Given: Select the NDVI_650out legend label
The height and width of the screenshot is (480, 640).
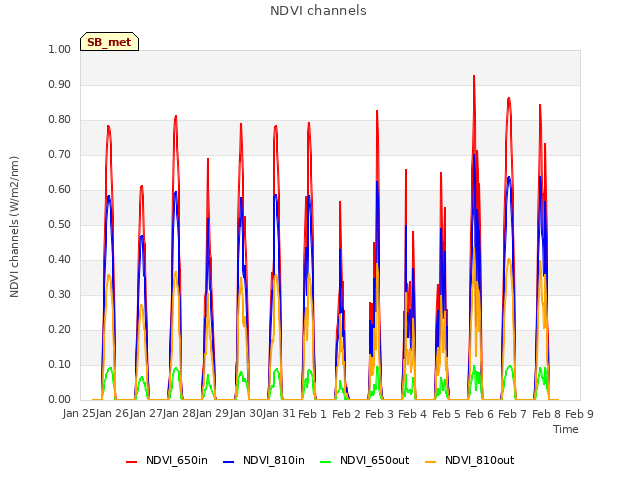Looking at the screenshot, I should [375, 460].
